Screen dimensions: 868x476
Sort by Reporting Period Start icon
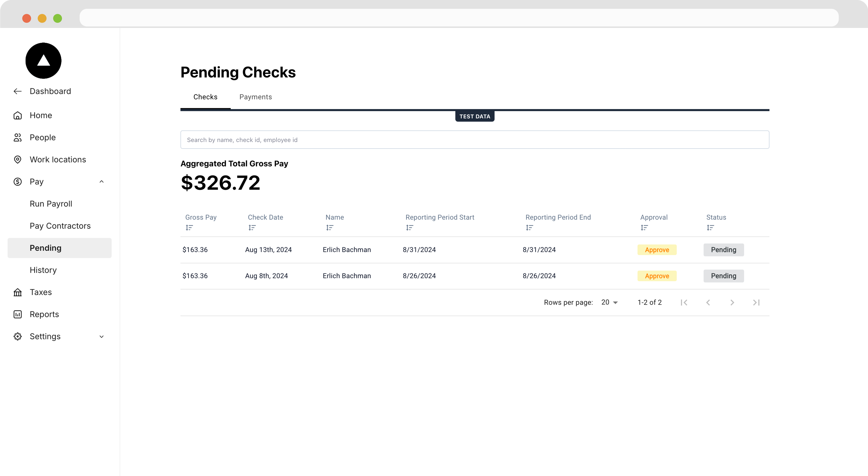tap(410, 228)
